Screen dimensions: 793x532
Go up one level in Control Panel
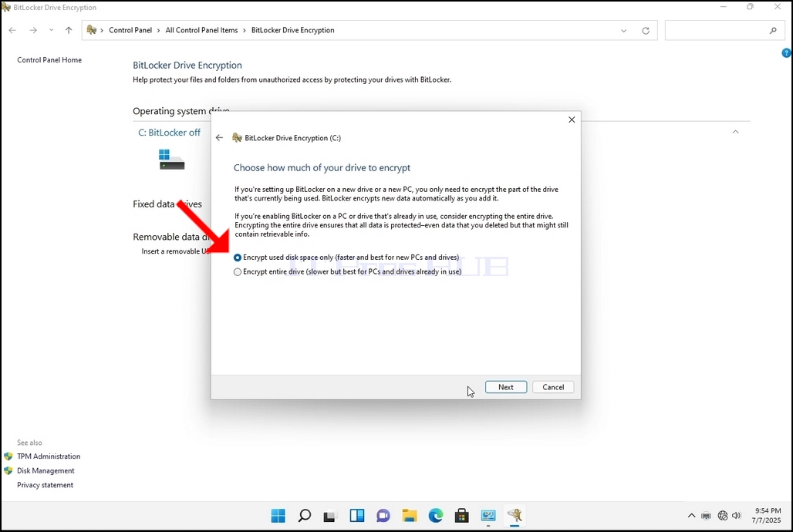[x=69, y=30]
